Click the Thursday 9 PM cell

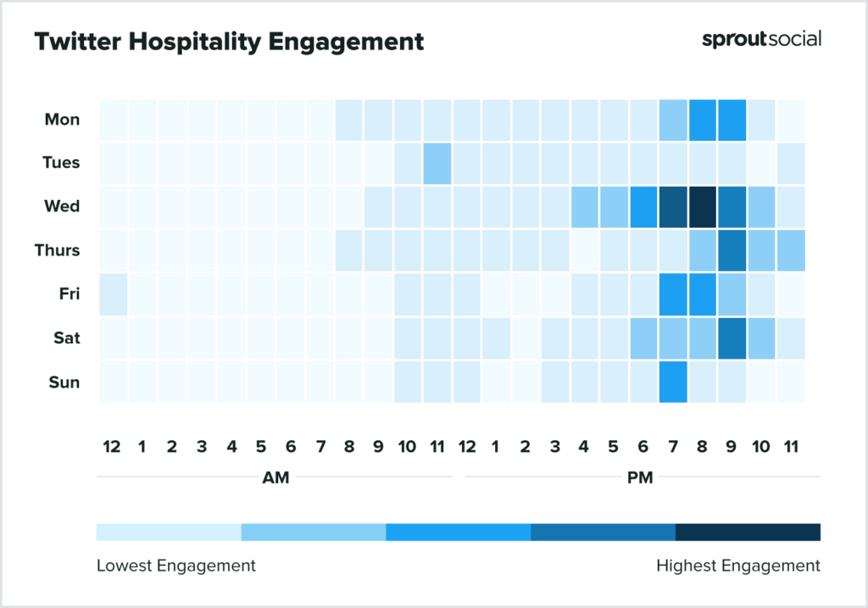click(732, 251)
